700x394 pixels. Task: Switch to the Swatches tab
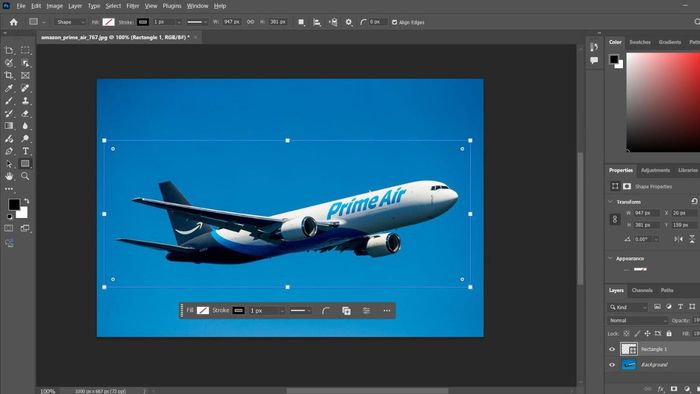pyautogui.click(x=640, y=42)
